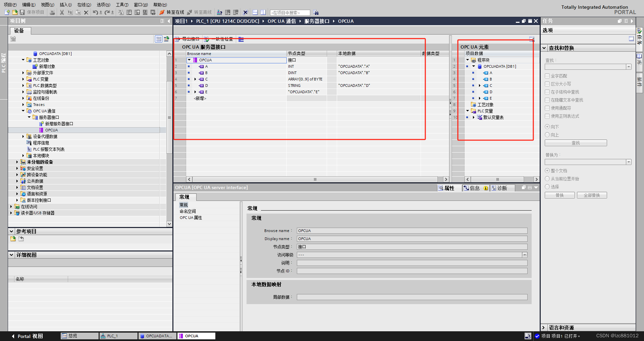The height and width of the screenshot is (341, 644).
Task: Click the Accessible devices icon
Action: pyautogui.click(x=219, y=12)
